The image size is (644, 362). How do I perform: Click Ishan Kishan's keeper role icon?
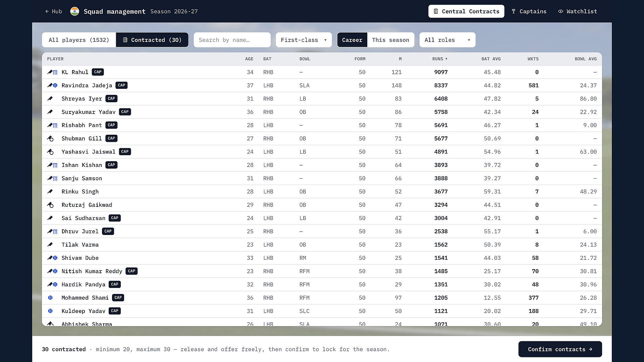pyautogui.click(x=52, y=165)
